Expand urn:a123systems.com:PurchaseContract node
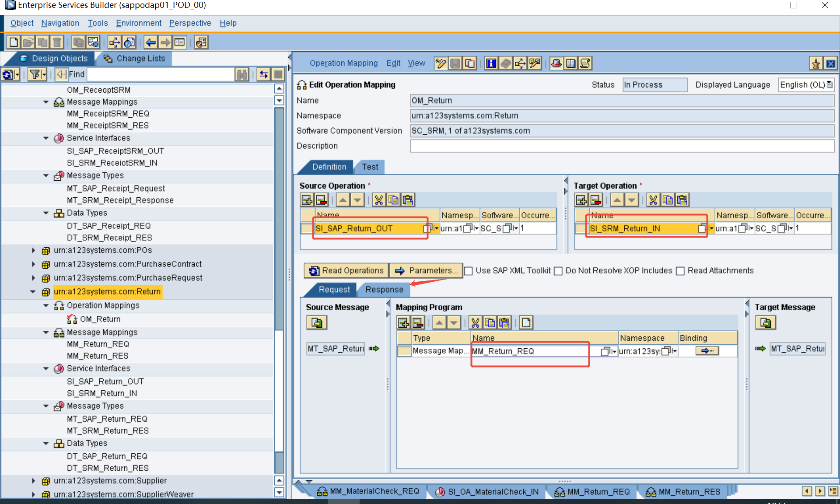Image resolution: width=840 pixels, height=504 pixels. (33, 264)
